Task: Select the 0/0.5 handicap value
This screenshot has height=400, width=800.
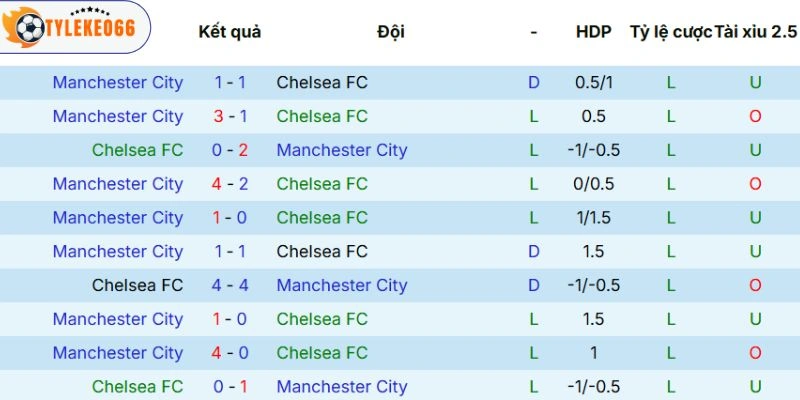Action: pos(593,184)
